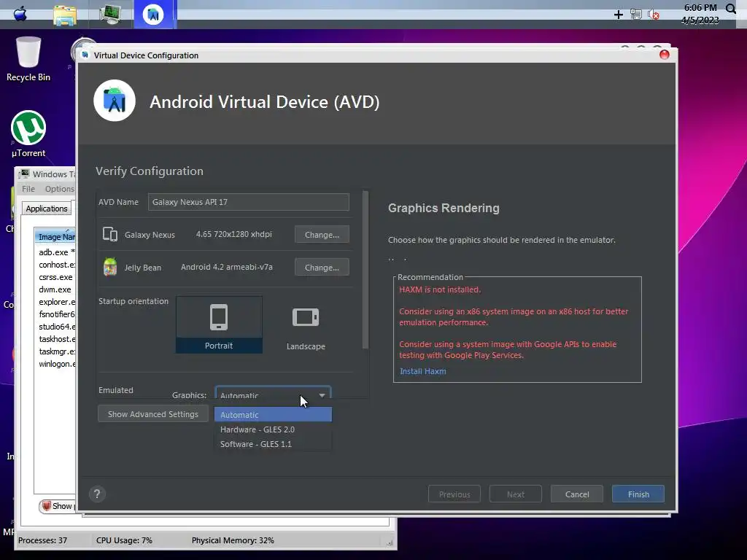The image size is (747, 560).
Task: Click the Galaxy Nexus device icon
Action: (110, 234)
